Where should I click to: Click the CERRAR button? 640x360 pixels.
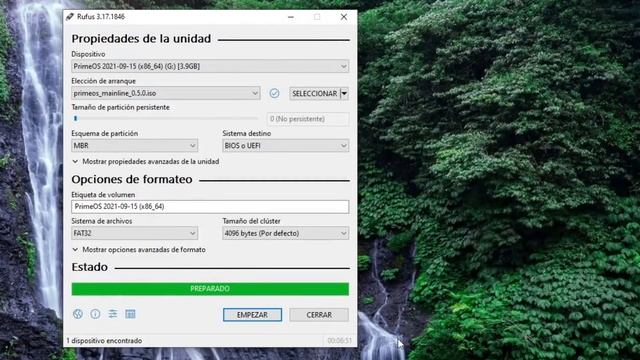point(319,315)
